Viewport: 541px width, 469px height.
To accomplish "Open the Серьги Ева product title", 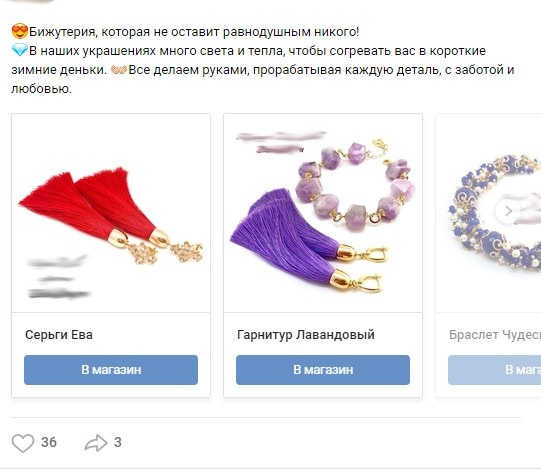I will tap(59, 335).
